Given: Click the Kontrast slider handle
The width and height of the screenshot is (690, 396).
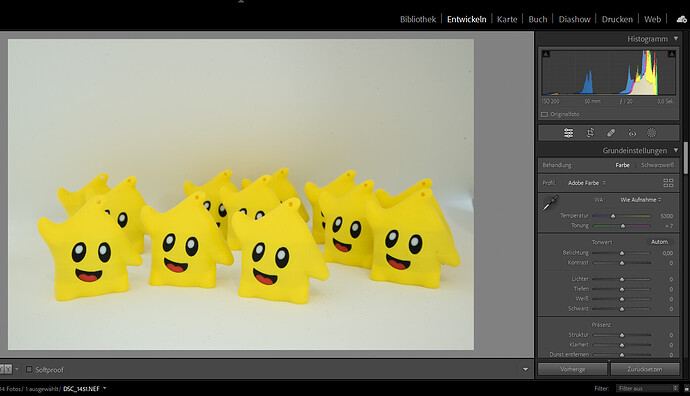Looking at the screenshot, I should 622,263.
